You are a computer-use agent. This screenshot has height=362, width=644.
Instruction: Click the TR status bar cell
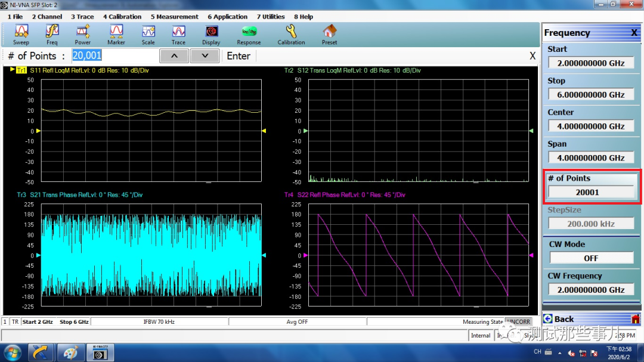point(15,321)
